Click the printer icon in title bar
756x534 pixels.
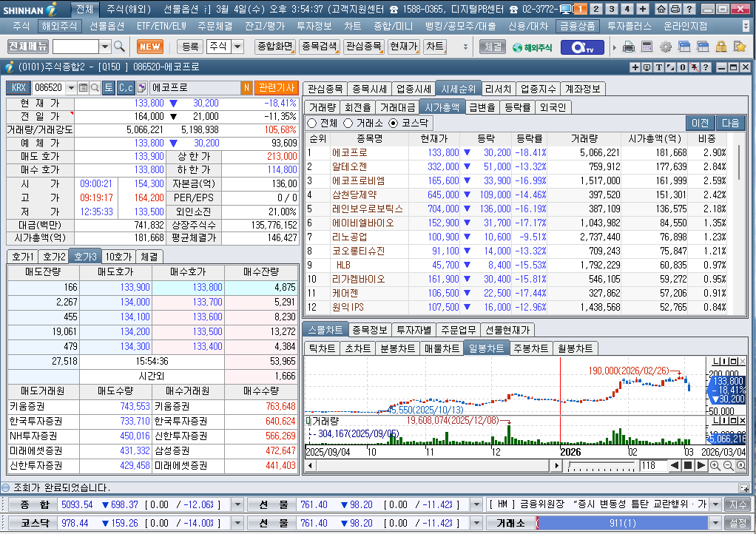tap(675, 9)
